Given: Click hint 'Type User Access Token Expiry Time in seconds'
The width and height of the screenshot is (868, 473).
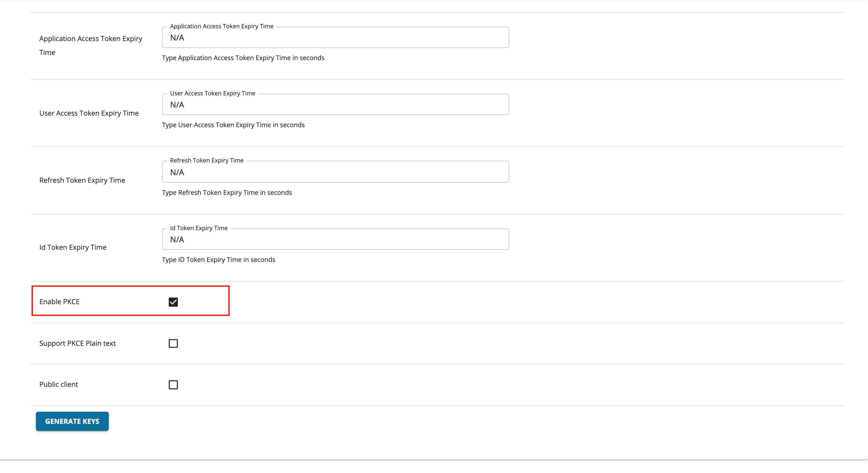Looking at the screenshot, I should point(233,125).
